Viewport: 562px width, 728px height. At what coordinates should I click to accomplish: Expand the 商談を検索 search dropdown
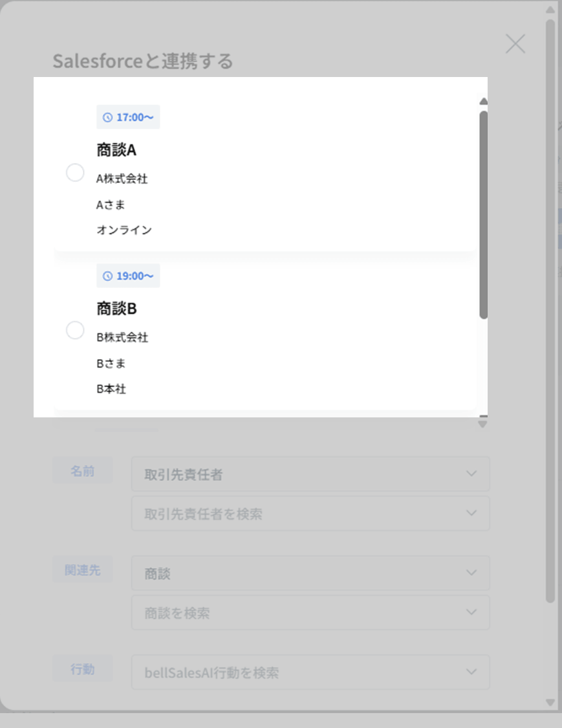tap(310, 613)
